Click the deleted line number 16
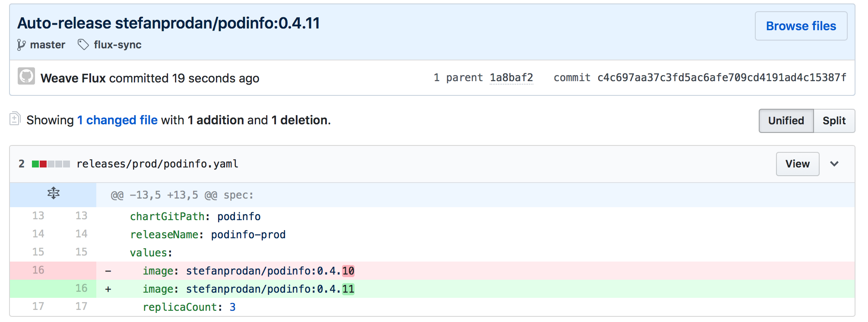 pyautogui.click(x=38, y=270)
